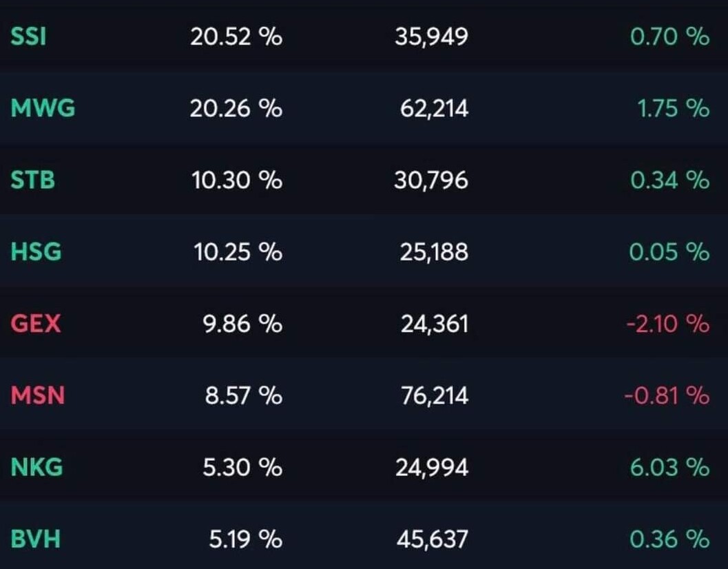
Task: Select the 45,637 price of BVH
Action: [x=432, y=539]
